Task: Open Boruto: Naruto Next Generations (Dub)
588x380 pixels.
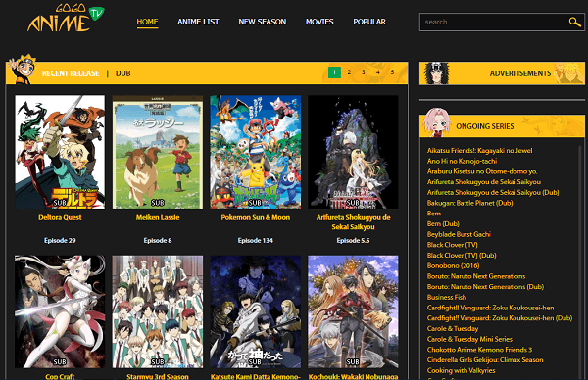Action: point(486,287)
